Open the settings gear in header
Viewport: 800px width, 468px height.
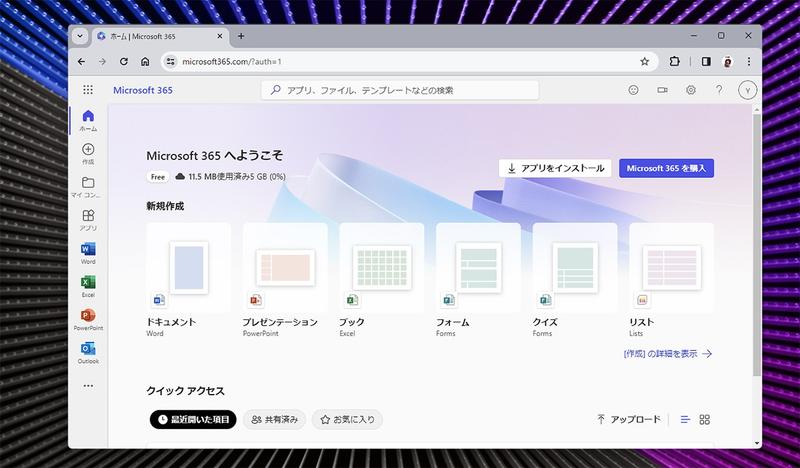pos(690,90)
